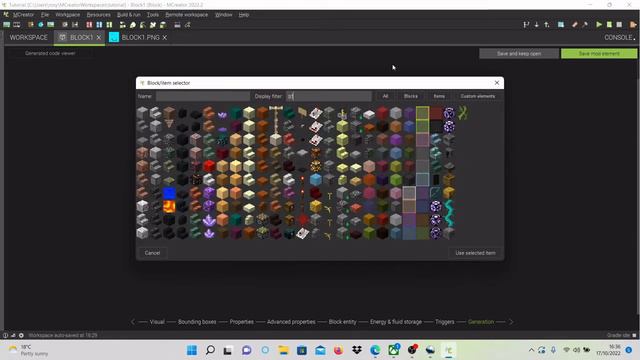Open the CONSOLE panel
Image resolution: width=640 pixels, height=360 pixels.
pos(620,37)
